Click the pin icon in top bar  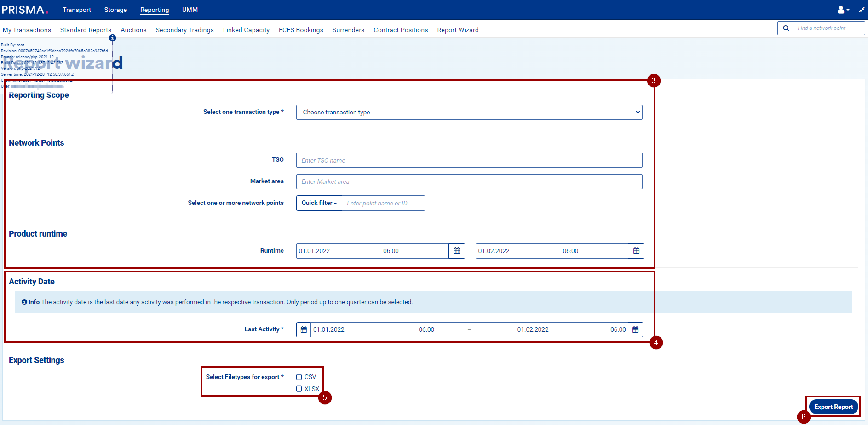coord(861,10)
